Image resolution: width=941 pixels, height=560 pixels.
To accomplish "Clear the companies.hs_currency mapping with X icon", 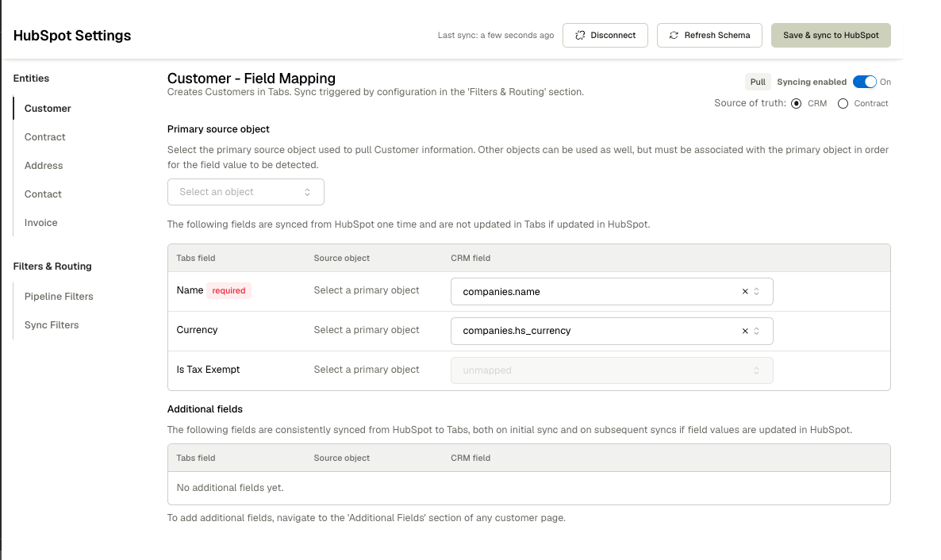I will [745, 331].
